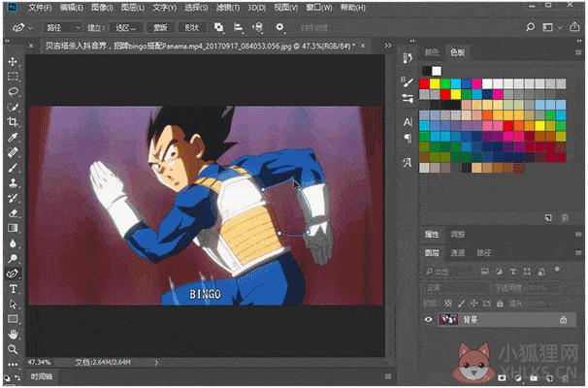Screen dimensions: 588x388
Task: Open the 滤镜(T) menu
Action: coord(228,7)
